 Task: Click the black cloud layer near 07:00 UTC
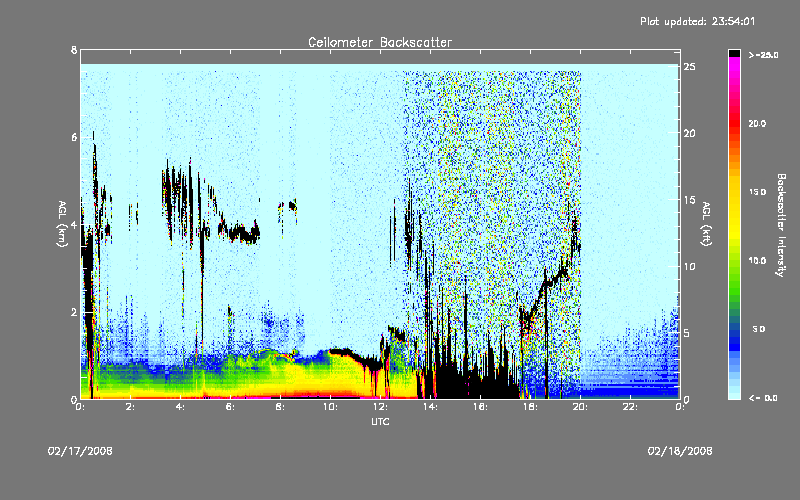[244, 234]
